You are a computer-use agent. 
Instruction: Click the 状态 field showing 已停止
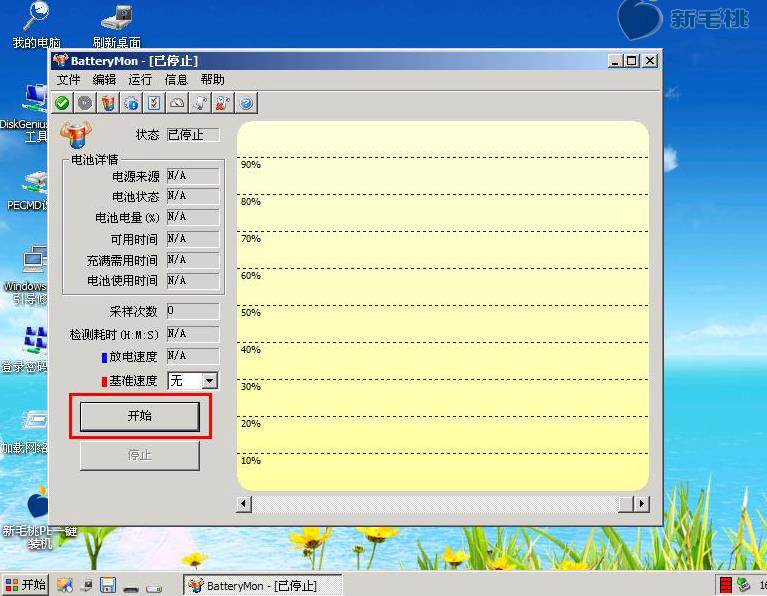(193, 135)
